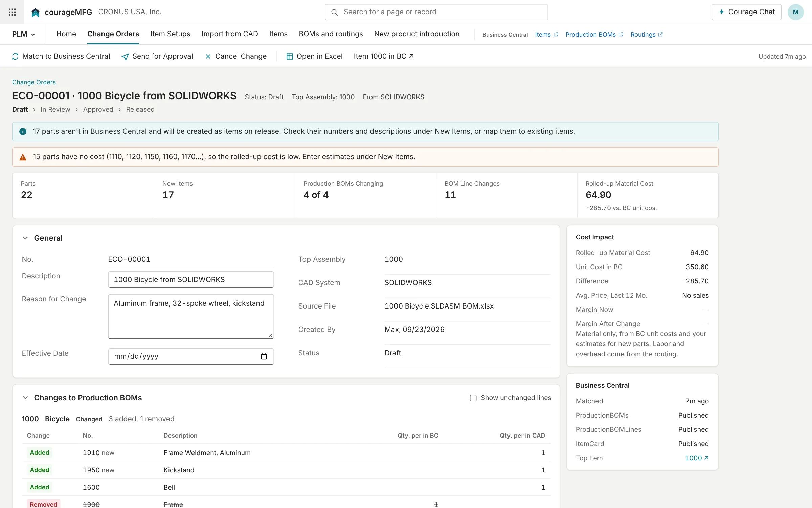Focus the search for a page or record field
This screenshot has height=508, width=812.
click(x=436, y=12)
